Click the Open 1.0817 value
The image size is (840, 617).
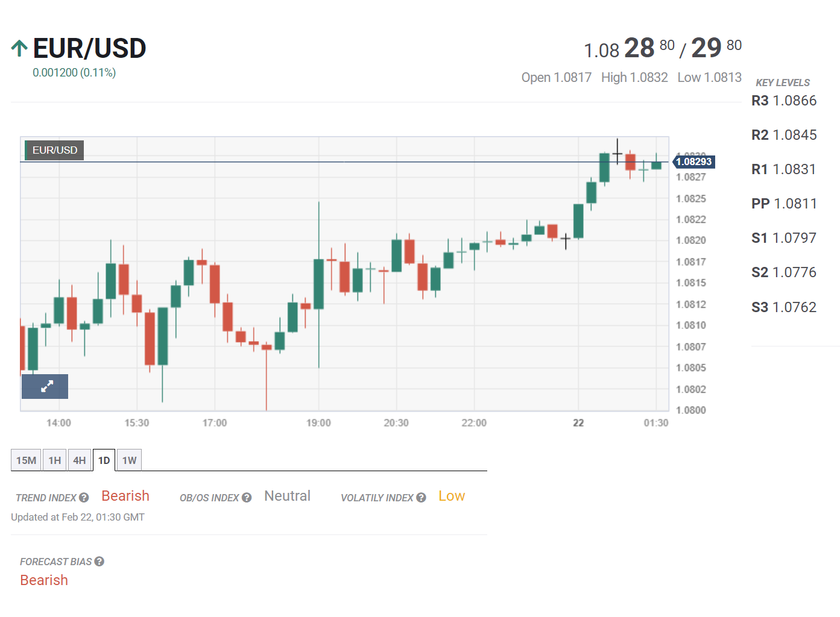(x=557, y=78)
